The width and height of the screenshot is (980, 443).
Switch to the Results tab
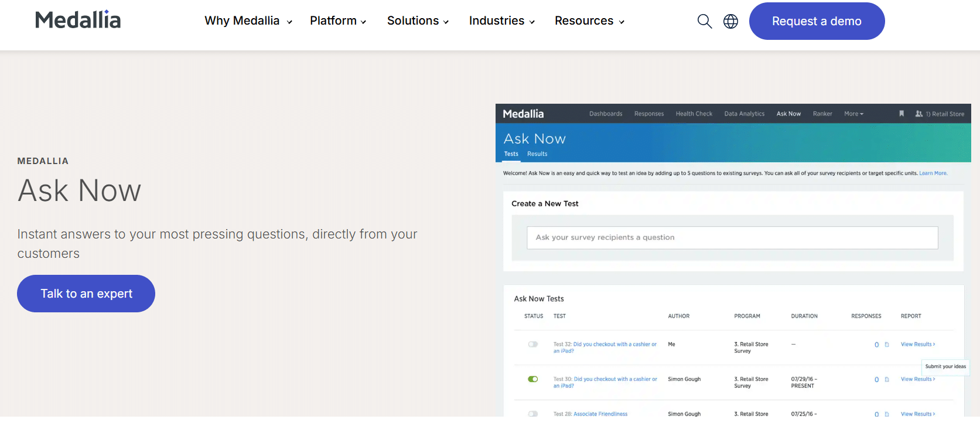(537, 154)
